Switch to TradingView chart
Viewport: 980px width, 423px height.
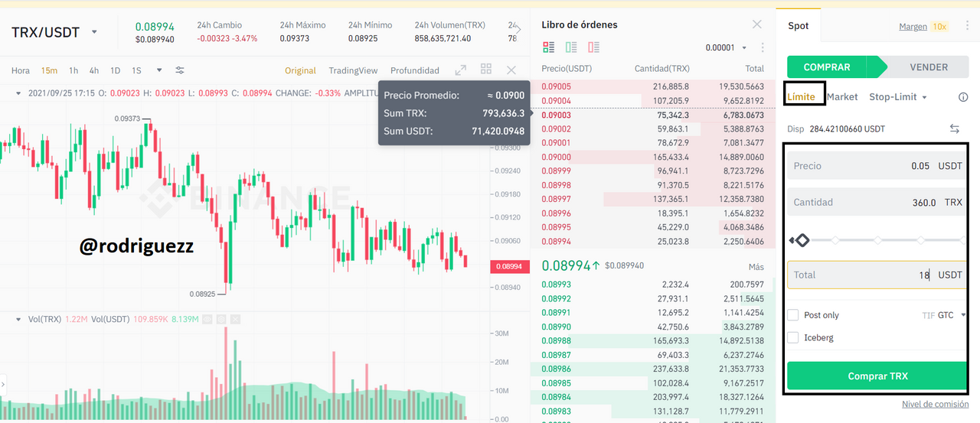pos(353,70)
